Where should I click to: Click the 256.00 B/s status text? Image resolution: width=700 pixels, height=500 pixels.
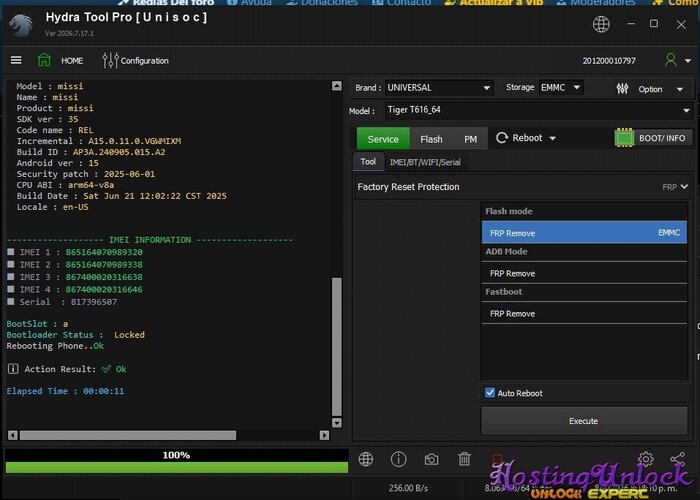coord(408,488)
